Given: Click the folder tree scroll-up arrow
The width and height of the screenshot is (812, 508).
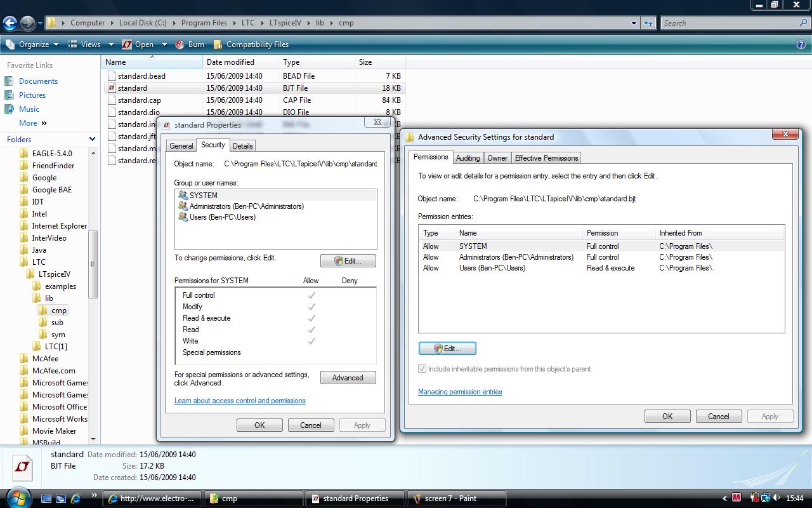Looking at the screenshot, I should click(x=93, y=153).
